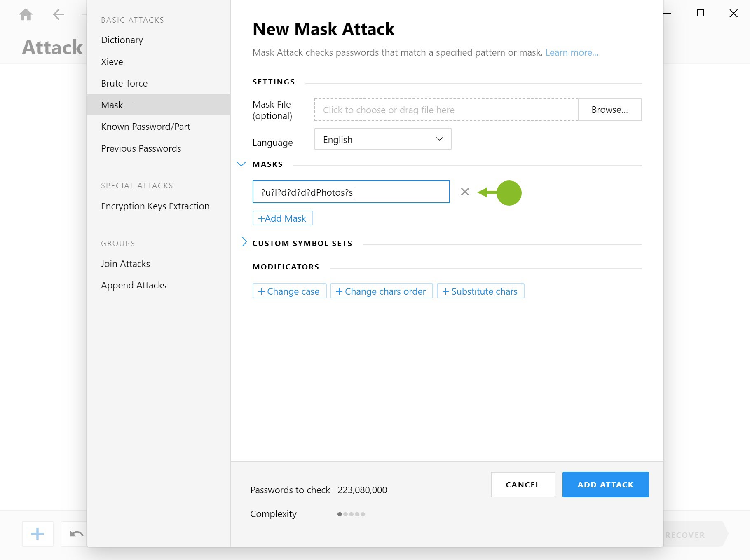This screenshot has height=560, width=750.
Task: Select Brute-force from the attacks list
Action: 124,83
